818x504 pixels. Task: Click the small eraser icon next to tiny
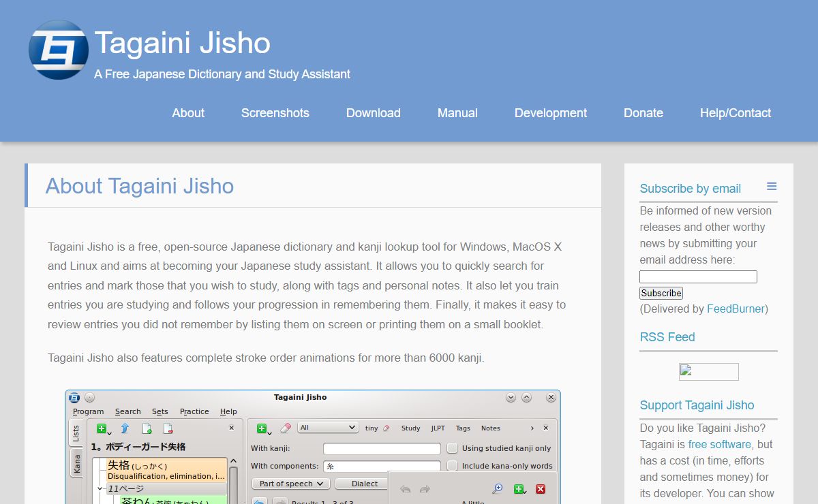point(387,428)
